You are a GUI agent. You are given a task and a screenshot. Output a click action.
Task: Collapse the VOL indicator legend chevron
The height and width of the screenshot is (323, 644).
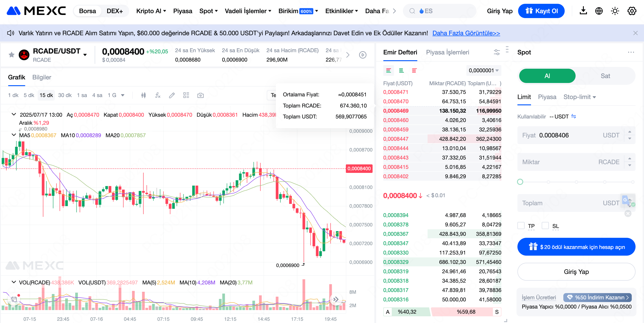pyautogui.click(x=14, y=282)
